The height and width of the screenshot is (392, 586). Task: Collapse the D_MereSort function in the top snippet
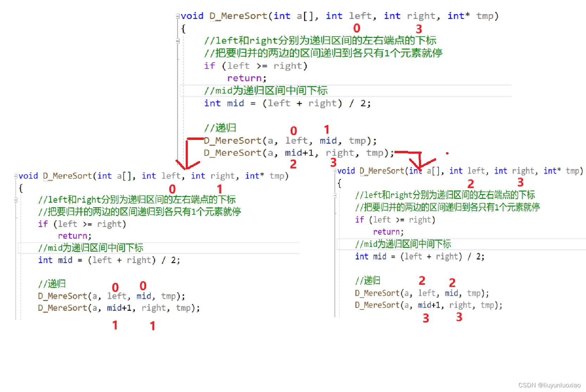(x=178, y=16)
